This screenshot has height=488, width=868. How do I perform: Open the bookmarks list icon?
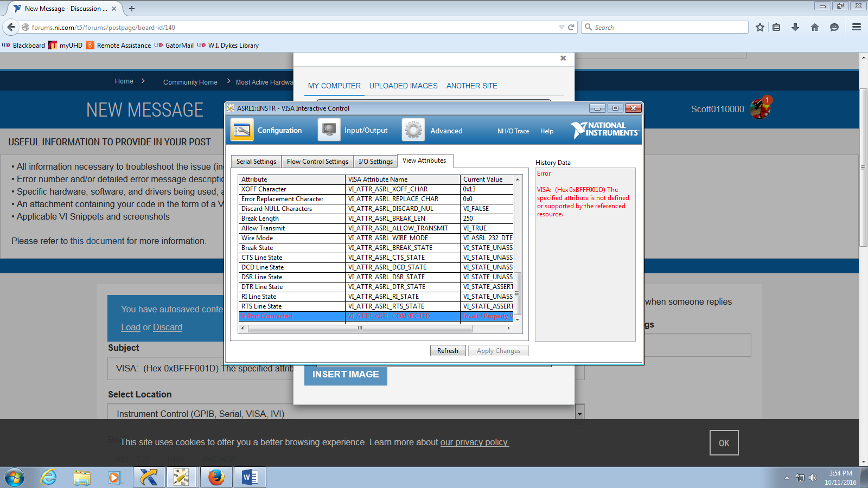click(777, 27)
